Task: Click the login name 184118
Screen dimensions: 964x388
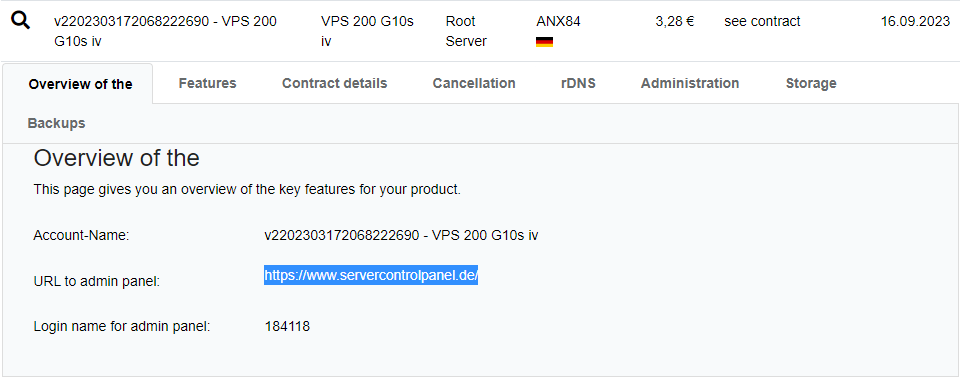Action: pos(287,327)
